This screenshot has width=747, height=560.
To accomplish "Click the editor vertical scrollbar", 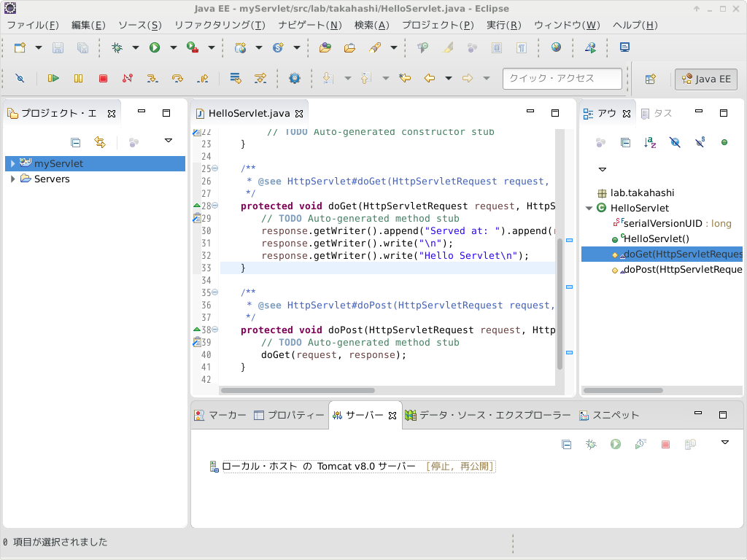I will click(x=560, y=303).
